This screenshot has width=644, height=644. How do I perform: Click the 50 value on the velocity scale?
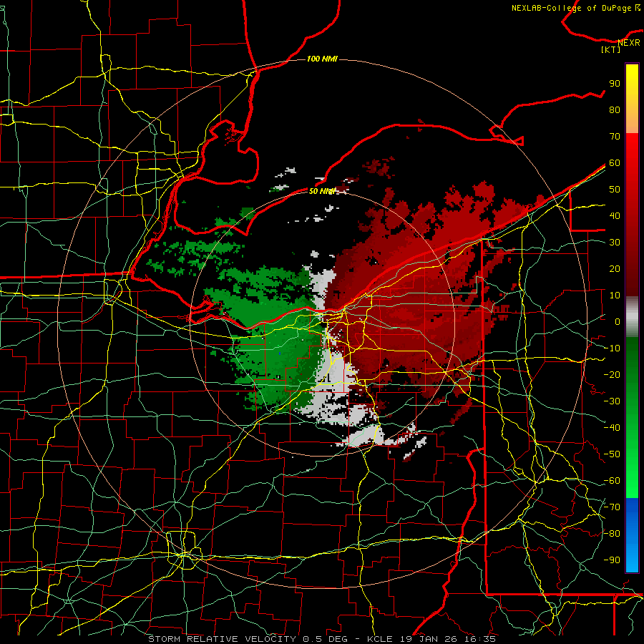615,190
